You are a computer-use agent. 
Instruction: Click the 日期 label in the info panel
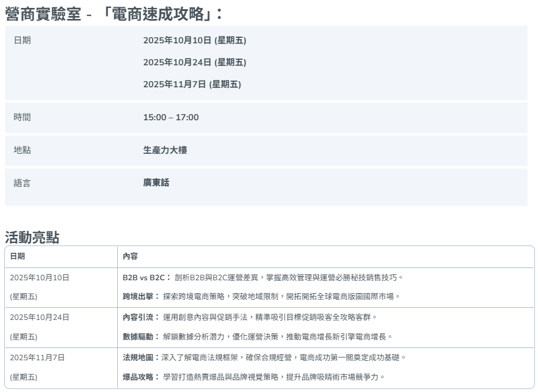(22, 40)
